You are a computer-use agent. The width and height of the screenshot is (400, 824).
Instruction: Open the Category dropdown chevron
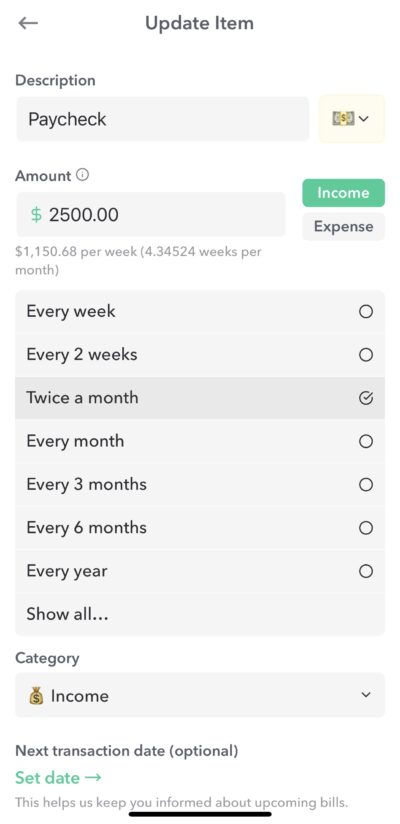[366, 695]
